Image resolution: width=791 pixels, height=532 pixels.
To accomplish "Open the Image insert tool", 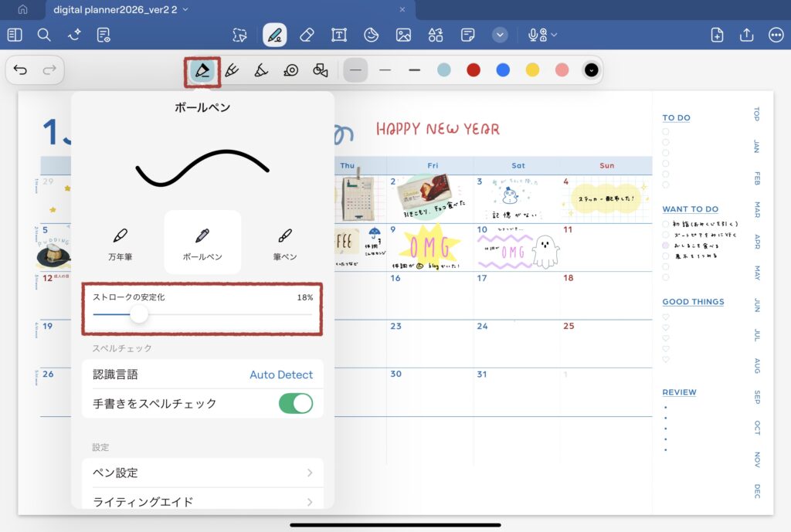I will coord(403,35).
